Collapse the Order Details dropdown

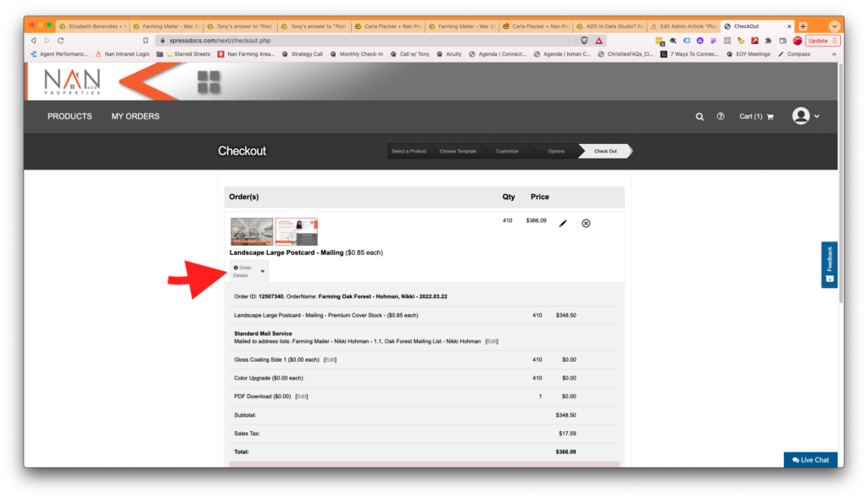tap(250, 271)
